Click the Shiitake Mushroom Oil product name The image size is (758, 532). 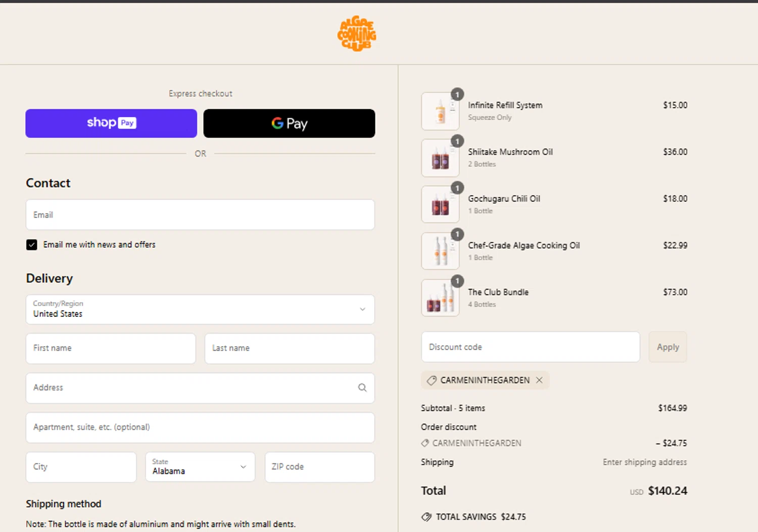510,152
